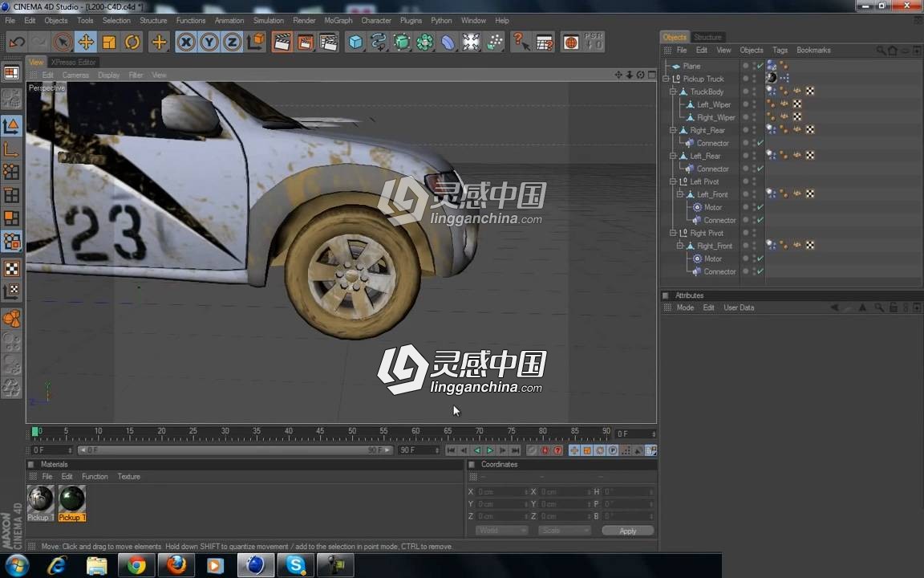Open the spline tools icon
924x578 pixels.
pos(379,42)
